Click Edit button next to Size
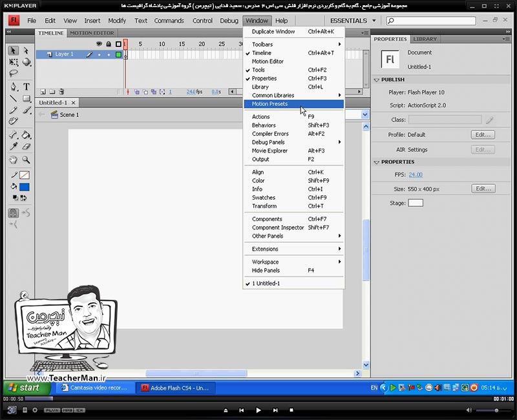This screenshot has height=420, width=517. 483,189
